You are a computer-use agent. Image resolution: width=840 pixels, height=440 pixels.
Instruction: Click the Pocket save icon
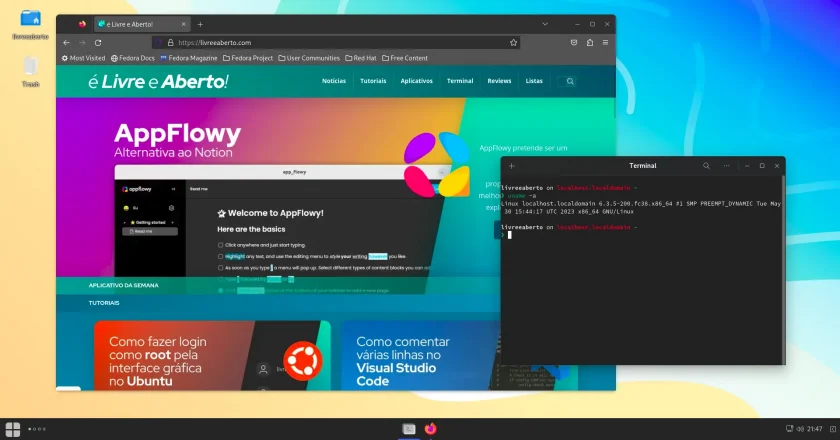[x=574, y=43]
